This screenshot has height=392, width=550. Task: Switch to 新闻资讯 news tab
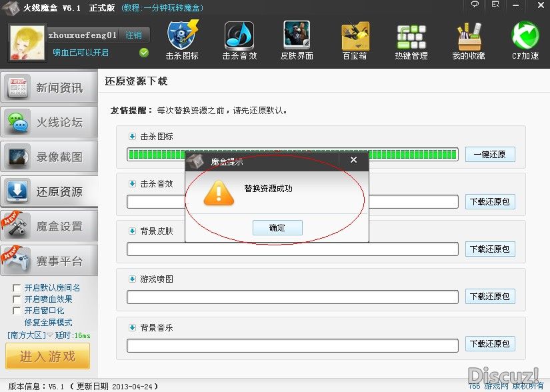click(49, 87)
